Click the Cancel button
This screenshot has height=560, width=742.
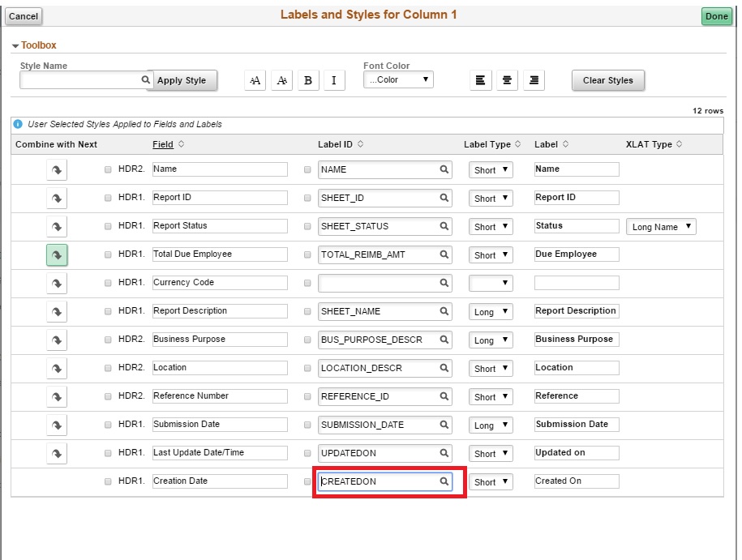click(24, 16)
